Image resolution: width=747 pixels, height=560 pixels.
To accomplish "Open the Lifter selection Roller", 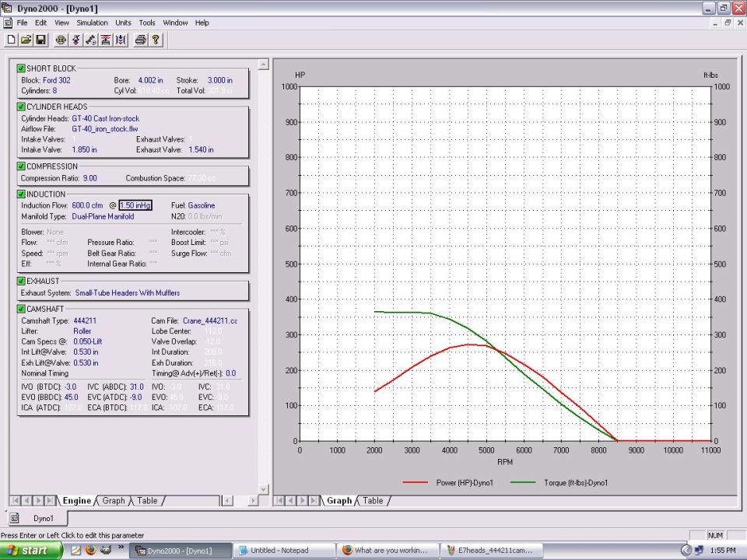I will (82, 331).
